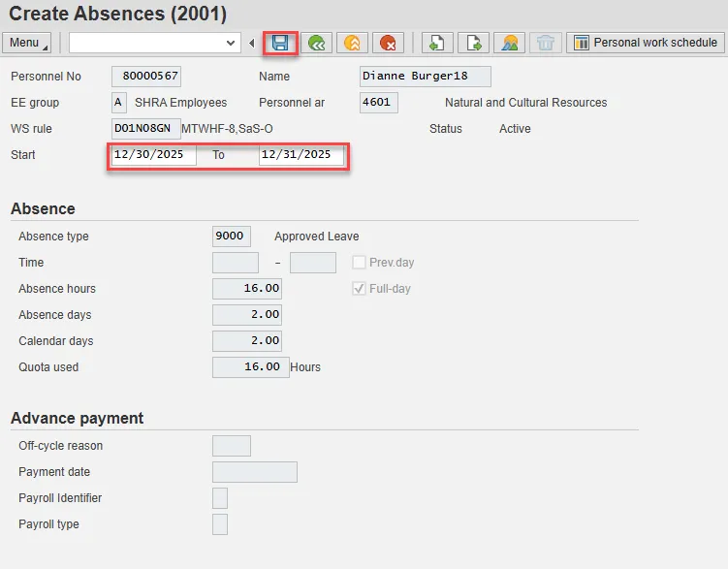Click the green Back arrow icon
Screen dimensions: 728x569
pos(316,44)
